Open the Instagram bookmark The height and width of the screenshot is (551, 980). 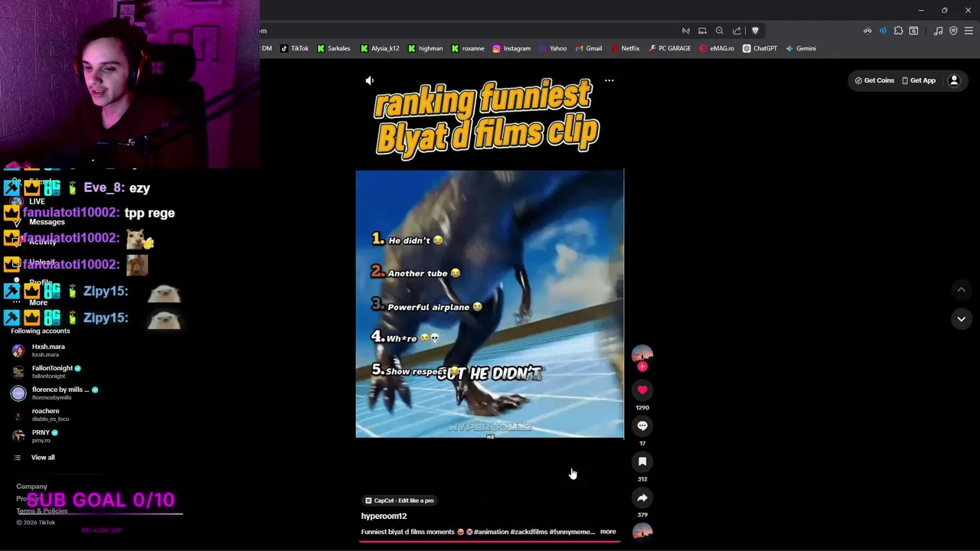[511, 48]
